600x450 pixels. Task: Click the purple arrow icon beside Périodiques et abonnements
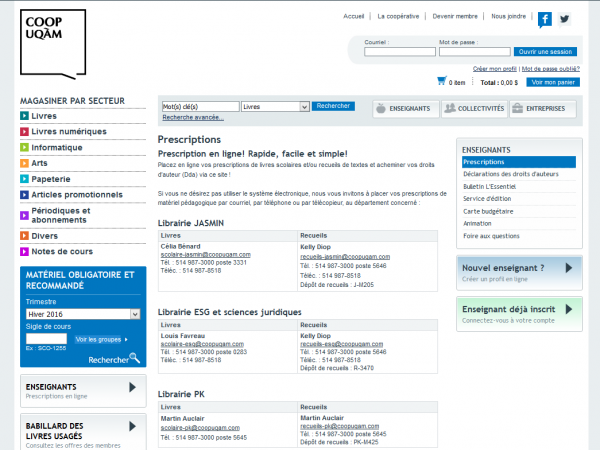[24, 215]
